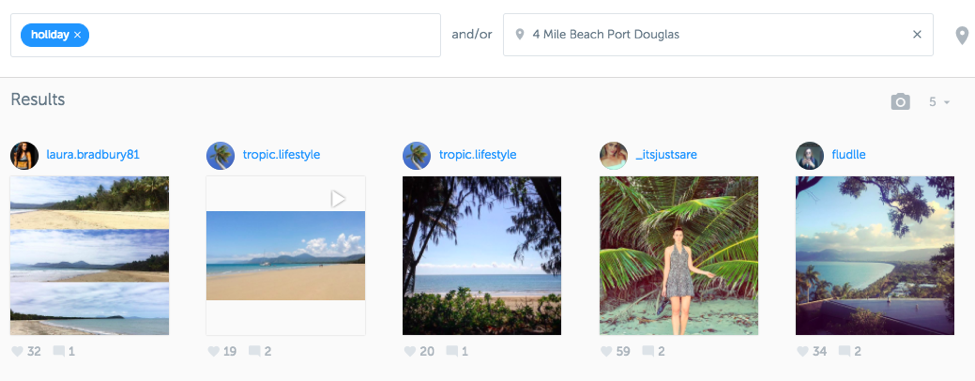Click fludlle's profile avatar
Screen dimensions: 975x381
click(810, 155)
